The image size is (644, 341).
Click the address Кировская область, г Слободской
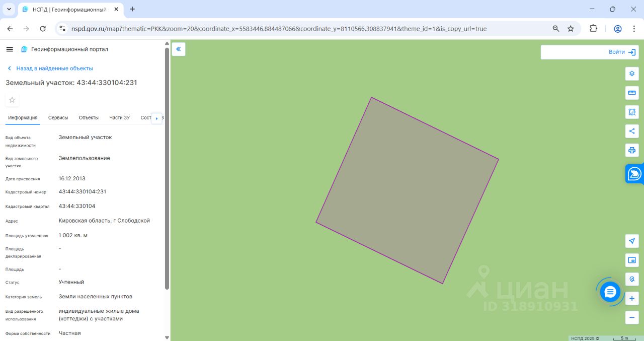(104, 221)
